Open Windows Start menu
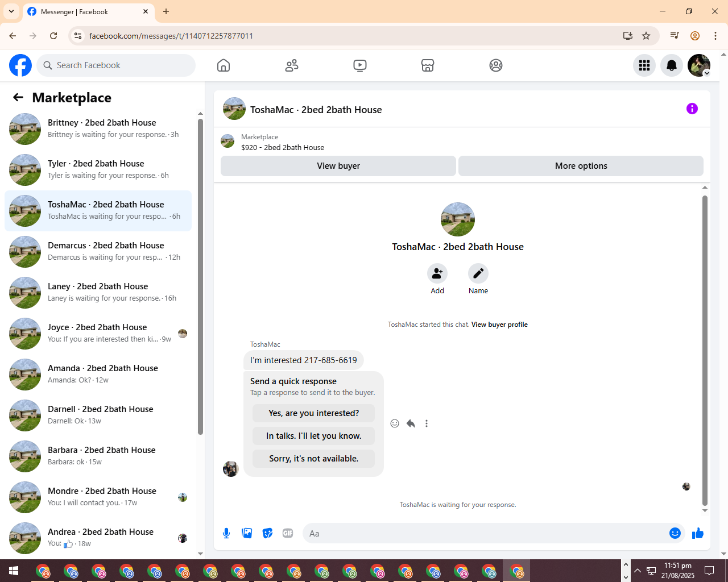Image resolution: width=728 pixels, height=582 pixels. pos(14,571)
